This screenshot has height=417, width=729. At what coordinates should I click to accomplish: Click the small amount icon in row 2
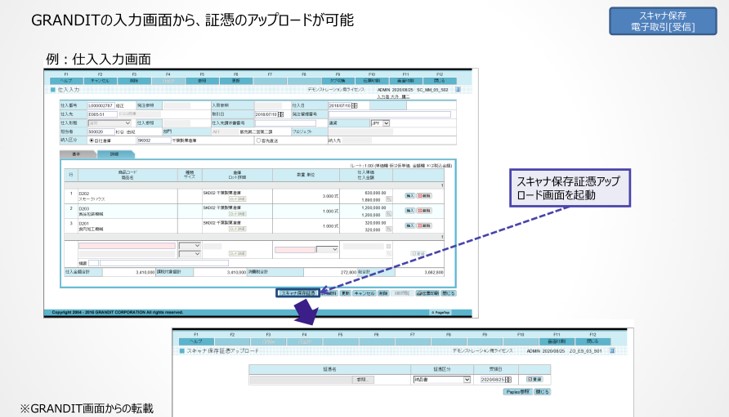388,214
